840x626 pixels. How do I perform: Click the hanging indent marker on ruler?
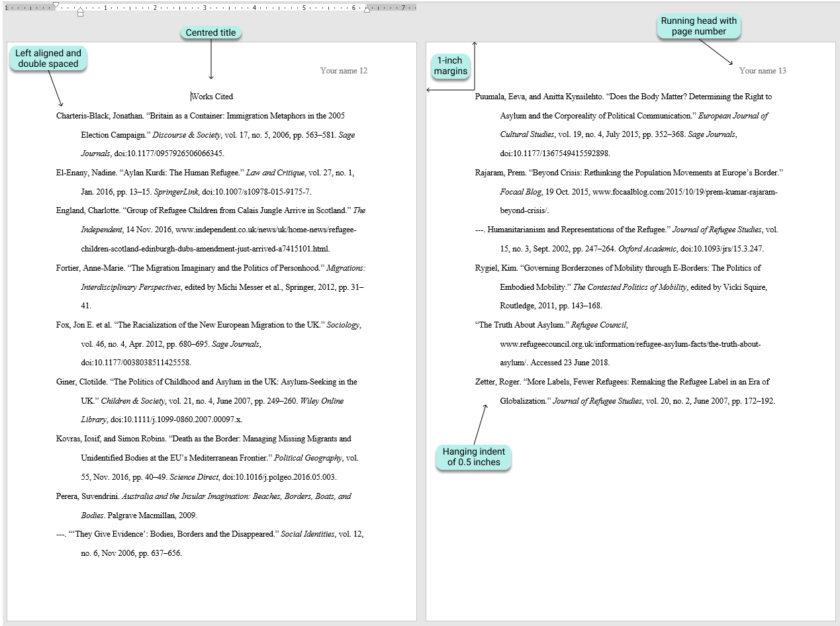[80, 9]
